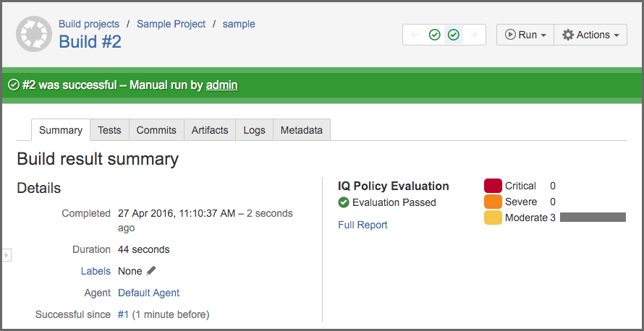Edit labels with the pencil icon
The image size is (644, 331).
click(151, 271)
